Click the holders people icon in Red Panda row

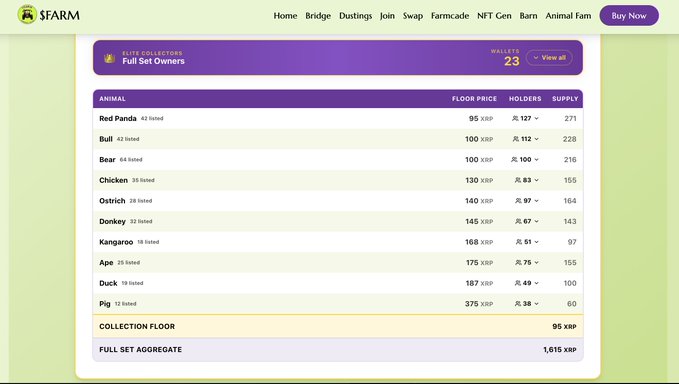coord(515,118)
